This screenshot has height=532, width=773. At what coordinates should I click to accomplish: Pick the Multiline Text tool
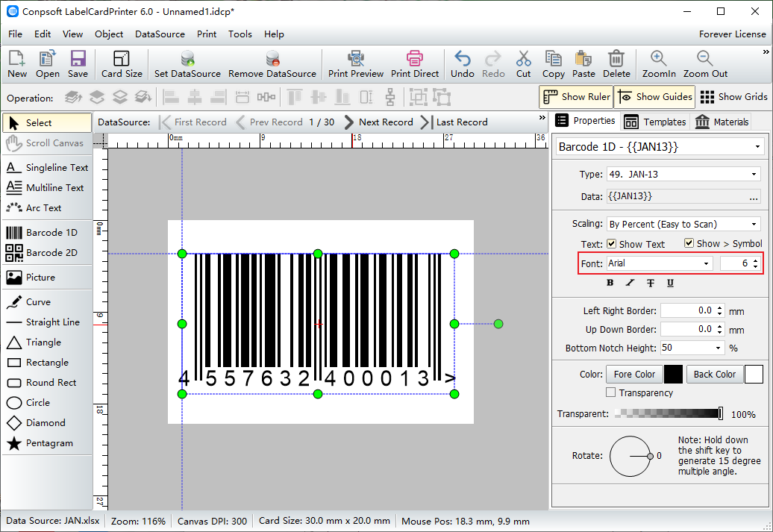tap(47, 188)
